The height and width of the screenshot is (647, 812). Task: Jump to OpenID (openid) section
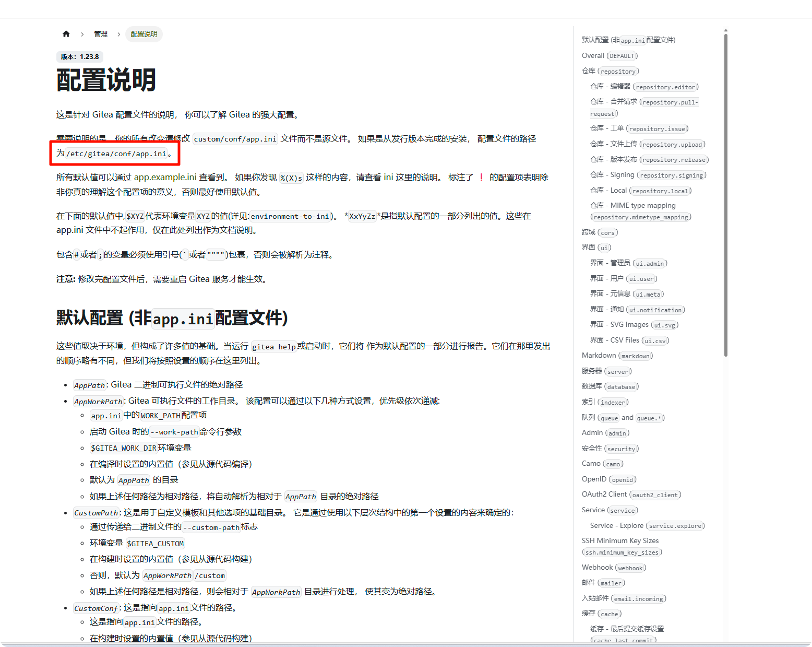pyautogui.click(x=609, y=479)
